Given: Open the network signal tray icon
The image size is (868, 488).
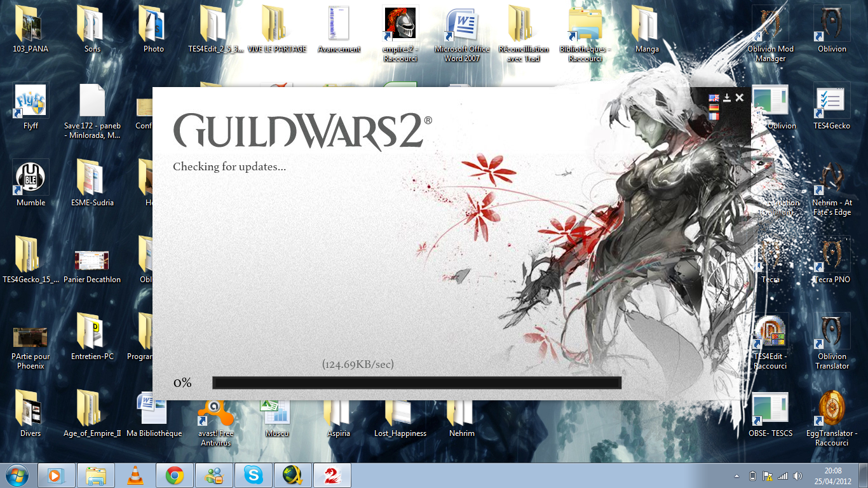Looking at the screenshot, I should click(x=783, y=475).
